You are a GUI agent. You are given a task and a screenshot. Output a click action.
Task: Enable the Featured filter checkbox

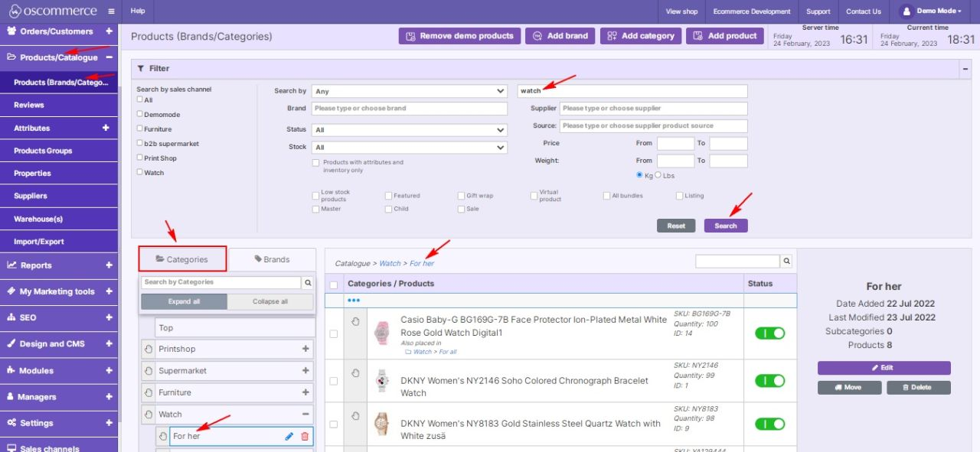(x=388, y=196)
